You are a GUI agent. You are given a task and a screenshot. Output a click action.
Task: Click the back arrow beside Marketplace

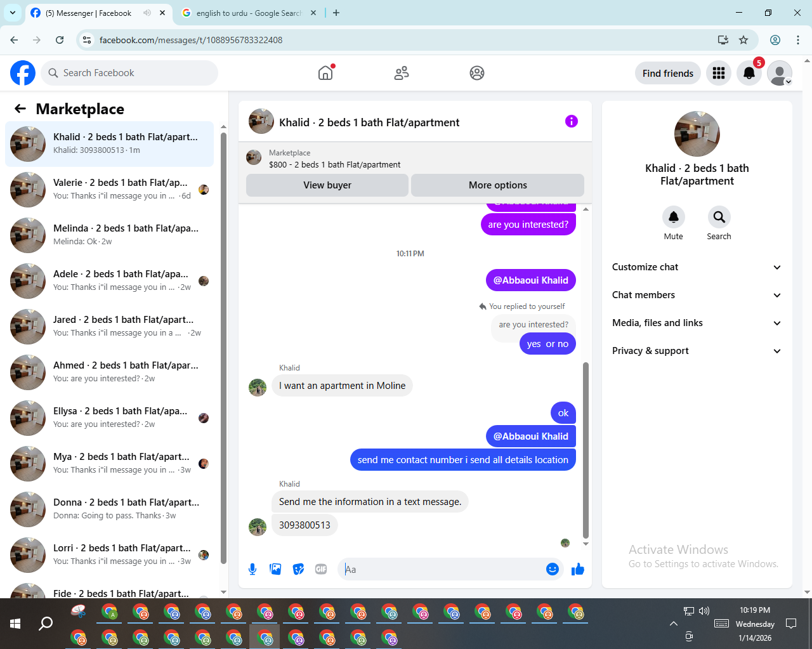[20, 108]
